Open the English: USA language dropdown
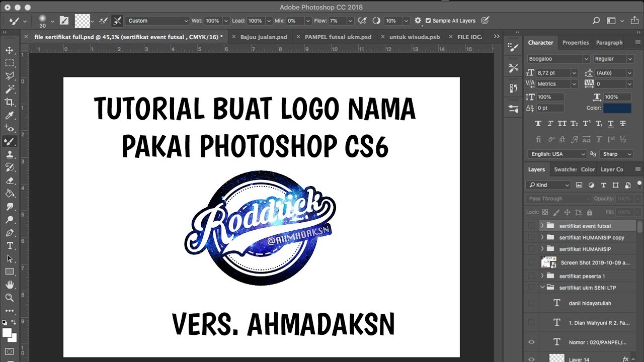Screen dimensions: 644x362 [x=557, y=154]
